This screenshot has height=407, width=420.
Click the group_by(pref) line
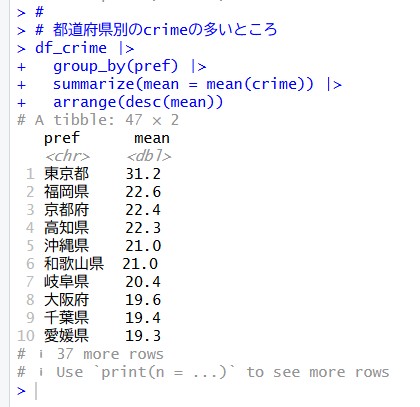[x=112, y=66]
